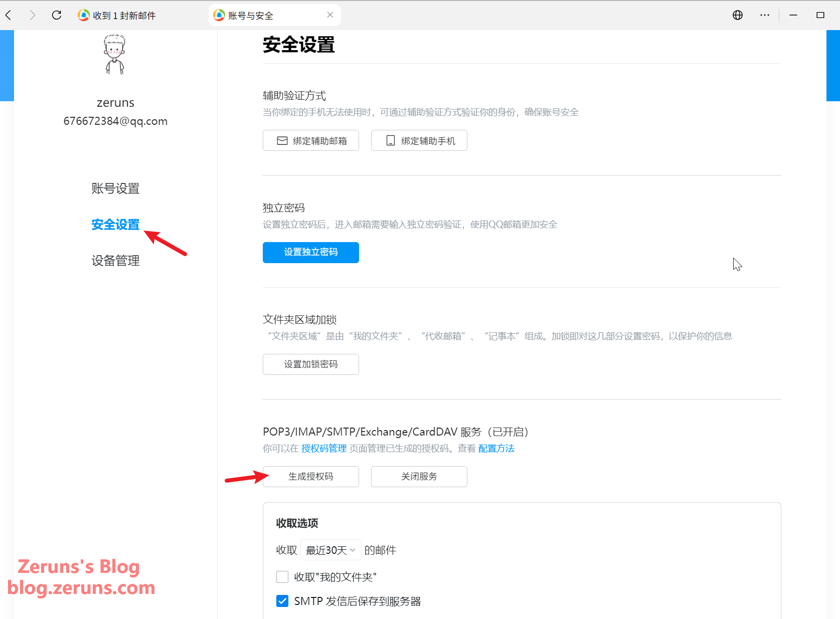840x619 pixels.
Task: Click the browser back arrow icon
Action: [x=9, y=15]
